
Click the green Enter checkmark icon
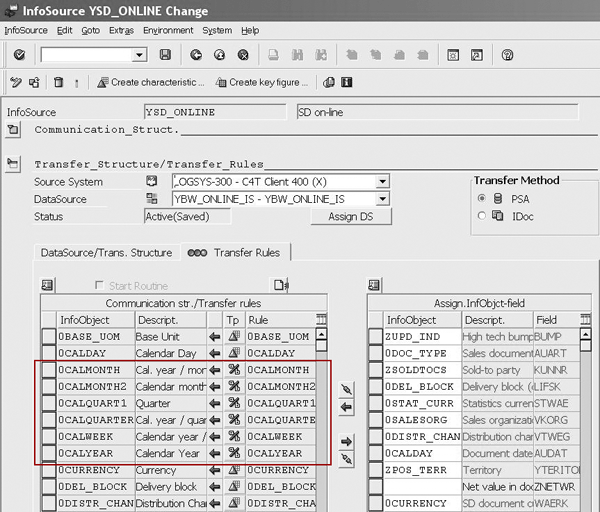pos(19,55)
